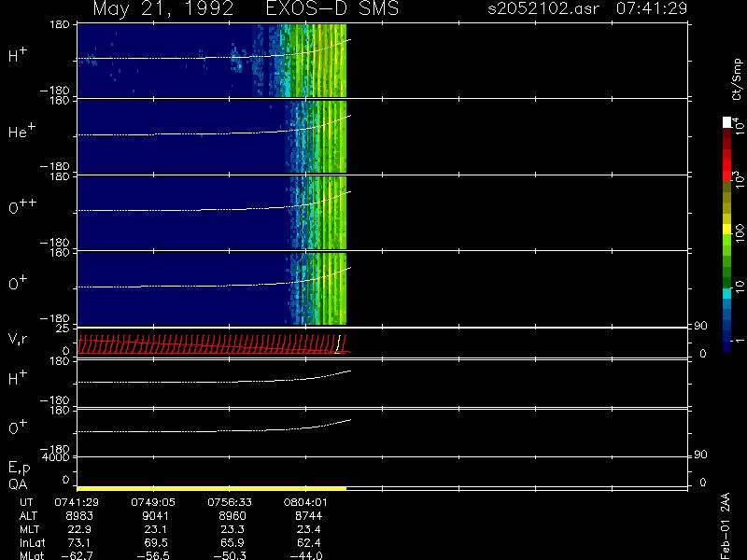Select the "MLat" row header
The width and height of the screenshot is (747, 560).
32,555
